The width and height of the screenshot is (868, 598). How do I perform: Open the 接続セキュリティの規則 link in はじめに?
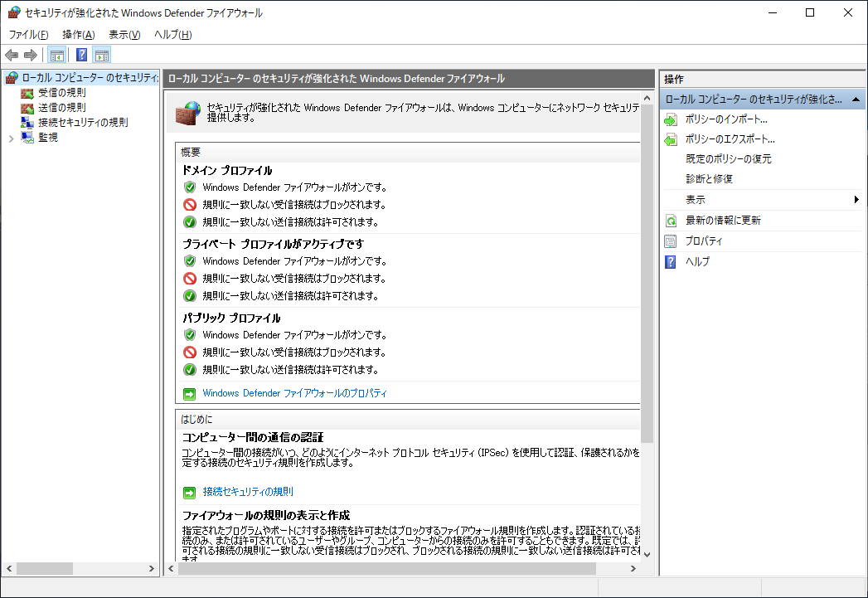(x=248, y=492)
